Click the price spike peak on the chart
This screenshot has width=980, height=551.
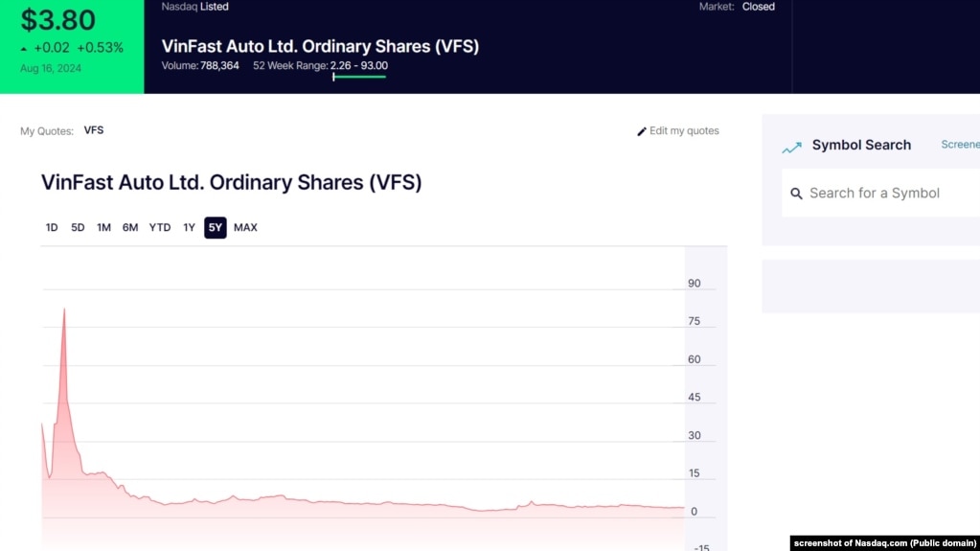click(x=64, y=310)
